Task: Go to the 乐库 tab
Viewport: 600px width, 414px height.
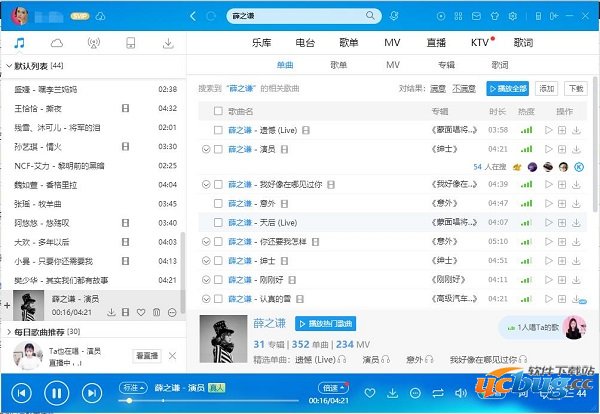Action: pos(261,42)
